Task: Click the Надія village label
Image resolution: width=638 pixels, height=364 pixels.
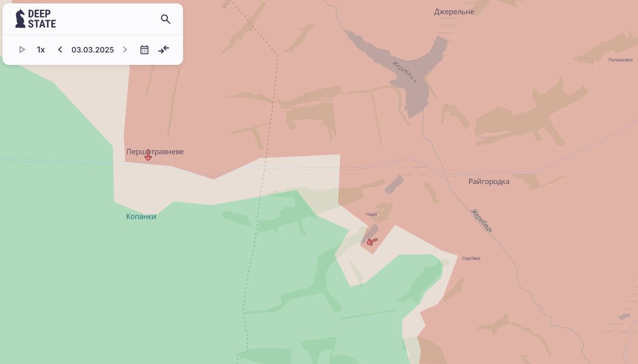Action: point(371,215)
